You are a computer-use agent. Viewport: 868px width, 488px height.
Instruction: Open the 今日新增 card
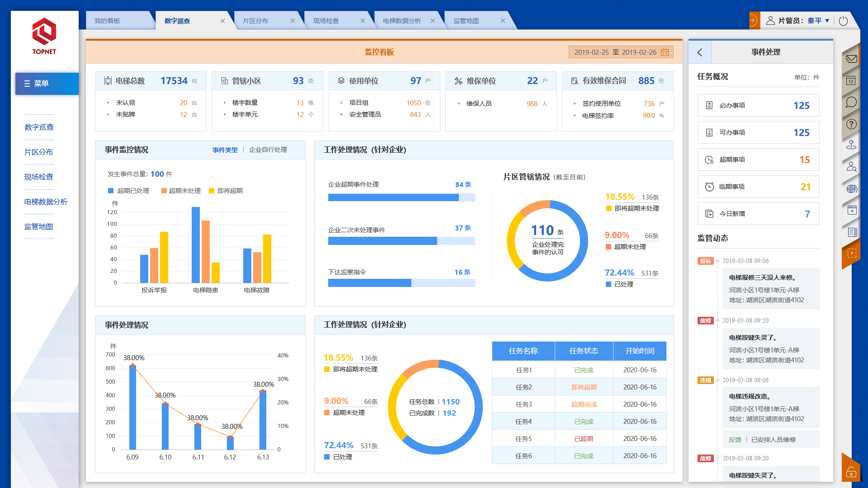(758, 214)
